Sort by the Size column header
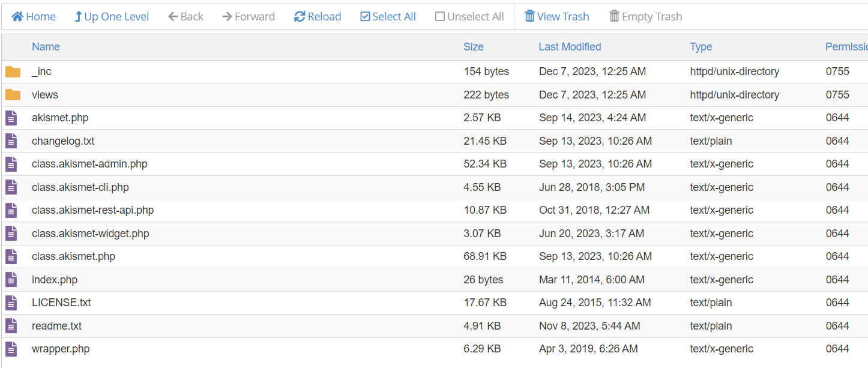The width and height of the screenshot is (868, 368). tap(474, 46)
